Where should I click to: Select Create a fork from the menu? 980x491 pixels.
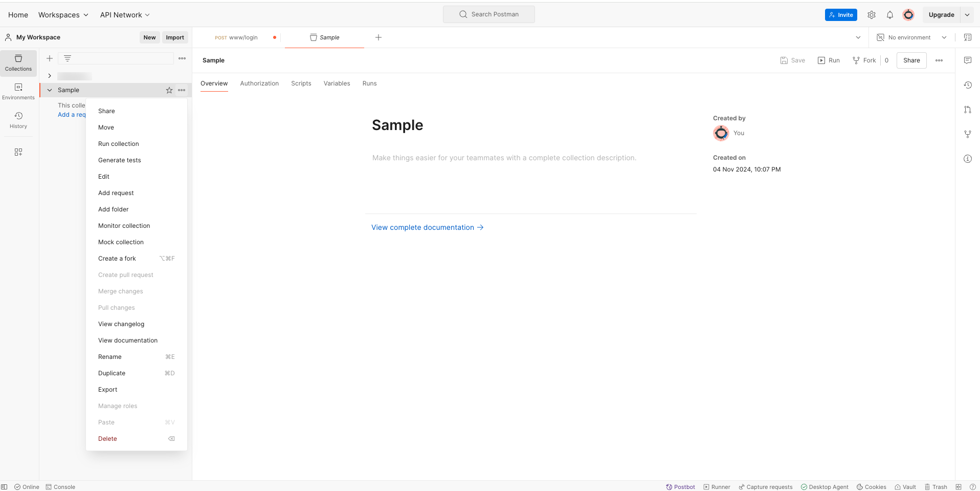click(x=117, y=258)
